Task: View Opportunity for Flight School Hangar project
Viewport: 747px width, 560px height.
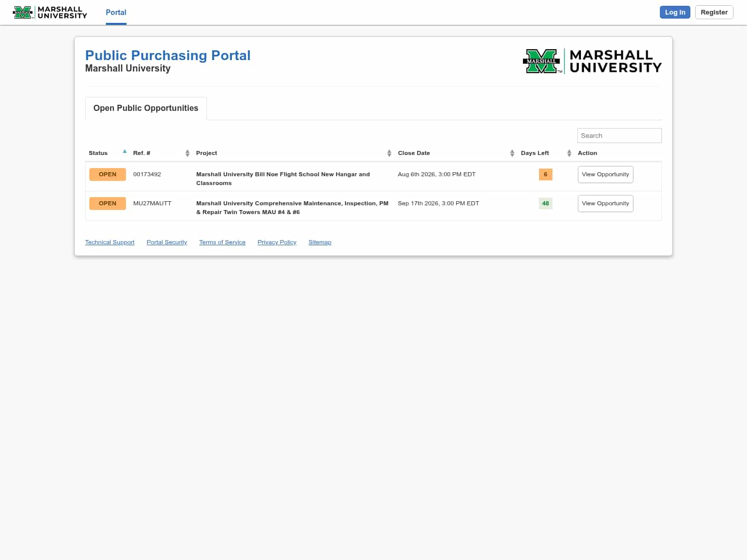Action: click(605, 175)
